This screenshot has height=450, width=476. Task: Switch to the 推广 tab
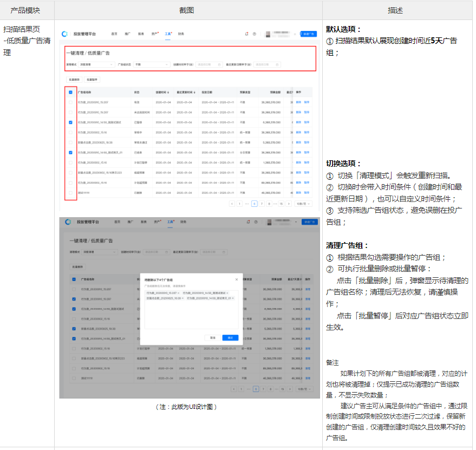click(x=127, y=35)
